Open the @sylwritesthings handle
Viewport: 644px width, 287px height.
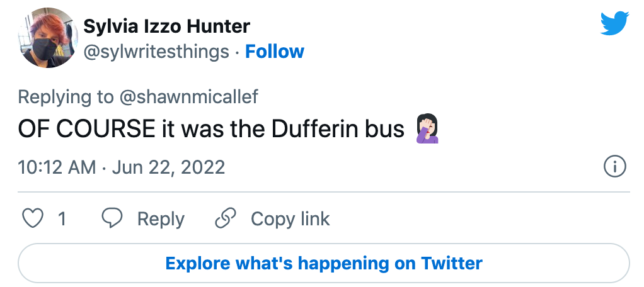coord(156,52)
